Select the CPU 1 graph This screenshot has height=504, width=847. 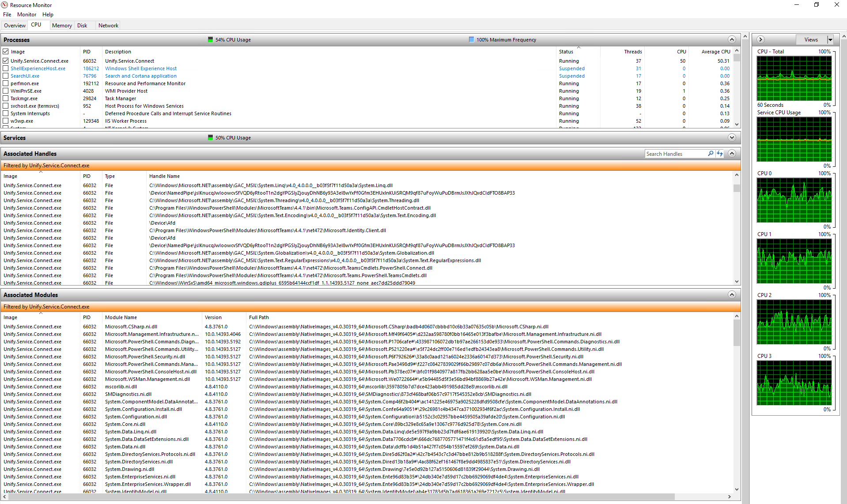click(794, 261)
